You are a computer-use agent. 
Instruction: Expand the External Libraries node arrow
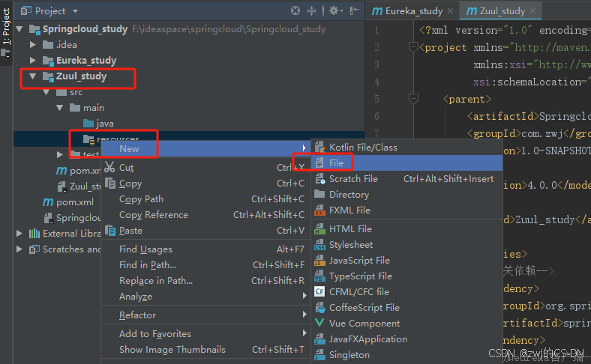[19, 234]
